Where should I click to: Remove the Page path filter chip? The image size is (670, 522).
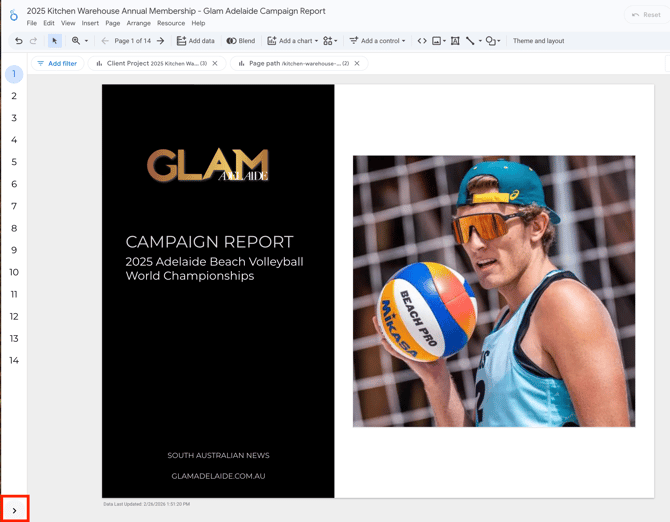click(357, 63)
